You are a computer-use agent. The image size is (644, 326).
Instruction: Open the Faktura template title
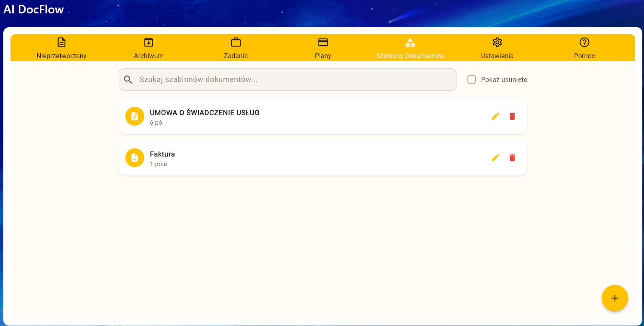(x=162, y=154)
